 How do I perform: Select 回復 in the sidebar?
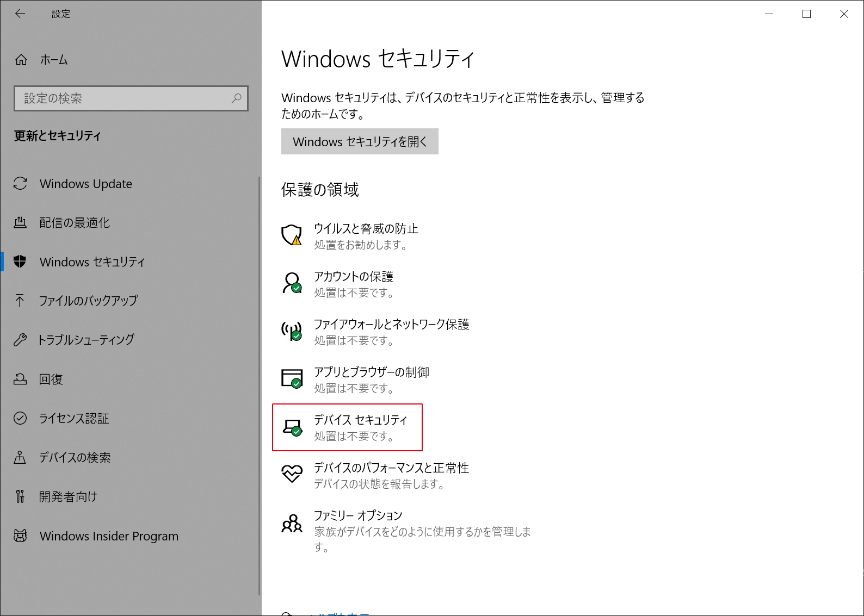click(x=51, y=379)
